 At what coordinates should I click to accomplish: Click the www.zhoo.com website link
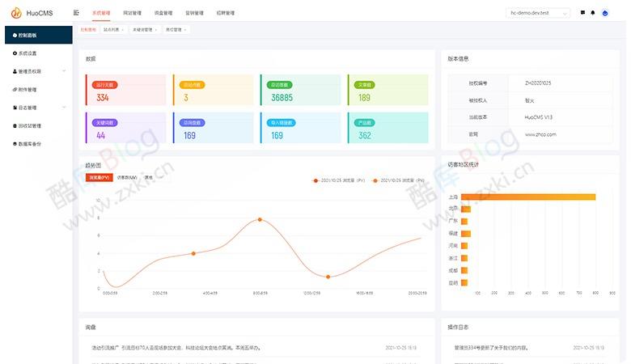(540, 134)
